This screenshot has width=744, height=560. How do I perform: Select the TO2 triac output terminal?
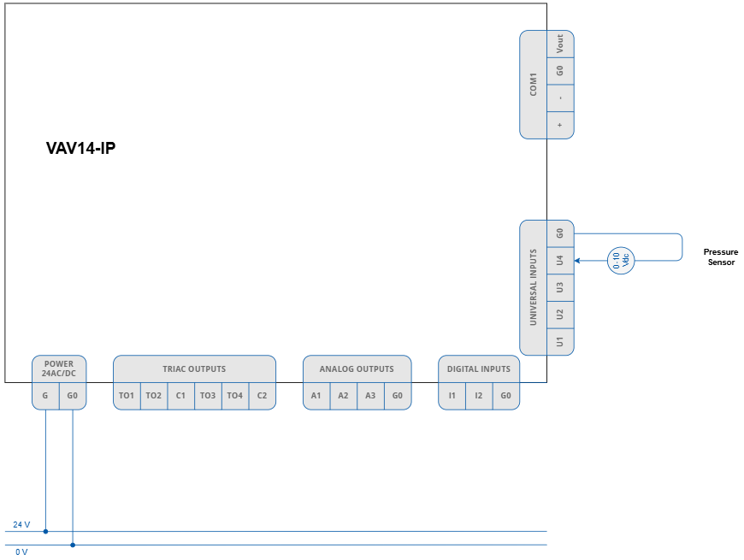[154, 396]
